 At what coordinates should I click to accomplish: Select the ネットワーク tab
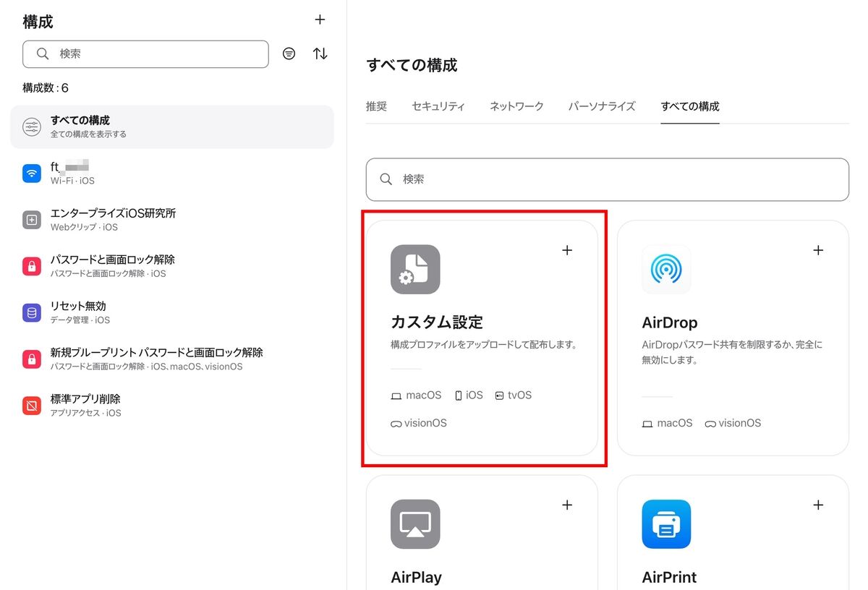point(516,106)
